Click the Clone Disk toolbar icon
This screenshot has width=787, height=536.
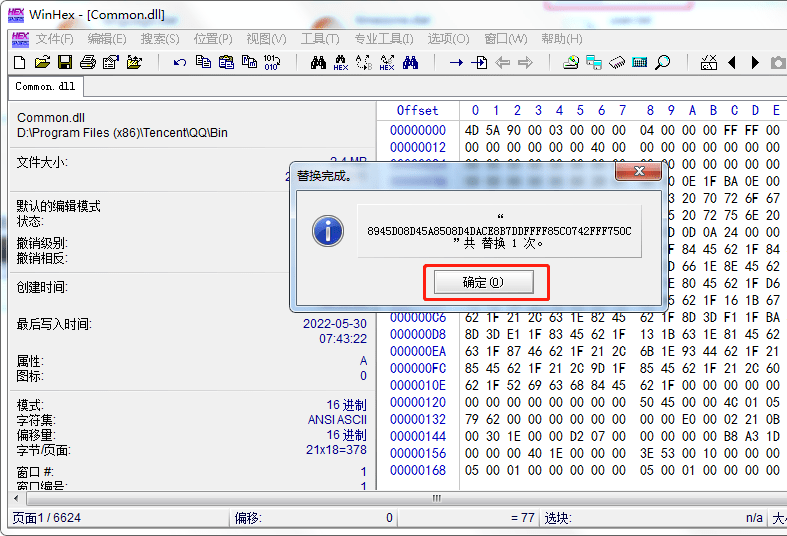[x=594, y=63]
